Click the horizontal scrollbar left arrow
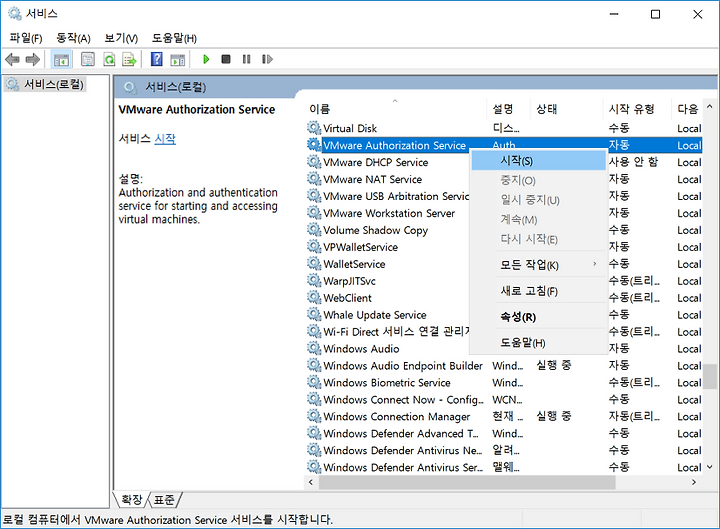The width and height of the screenshot is (720, 529). 311,482
